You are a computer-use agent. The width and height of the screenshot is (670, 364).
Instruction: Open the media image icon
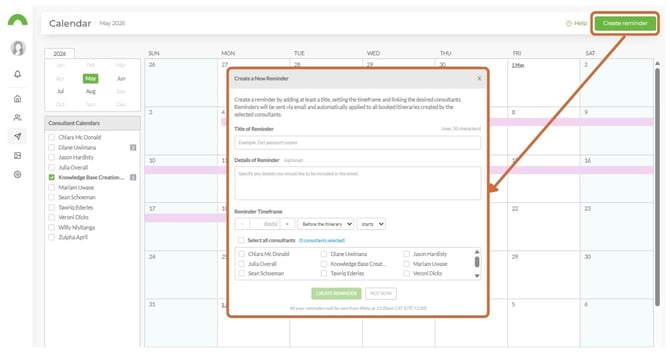click(x=18, y=156)
